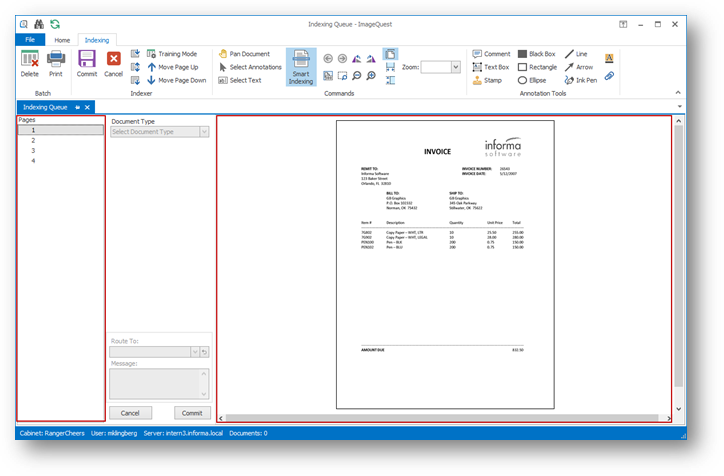Viewport: 724px width, 476px height.
Task: Toggle the Smart Indexing button
Action: point(301,67)
